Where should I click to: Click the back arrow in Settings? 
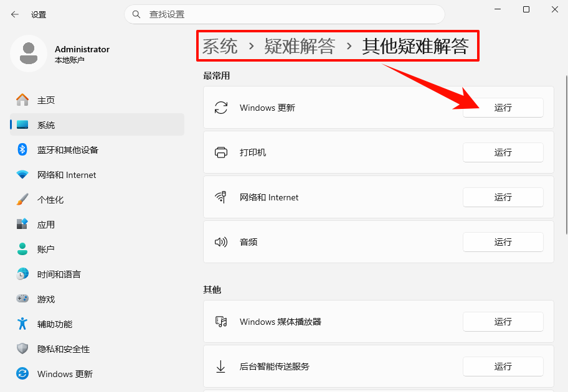click(x=15, y=14)
